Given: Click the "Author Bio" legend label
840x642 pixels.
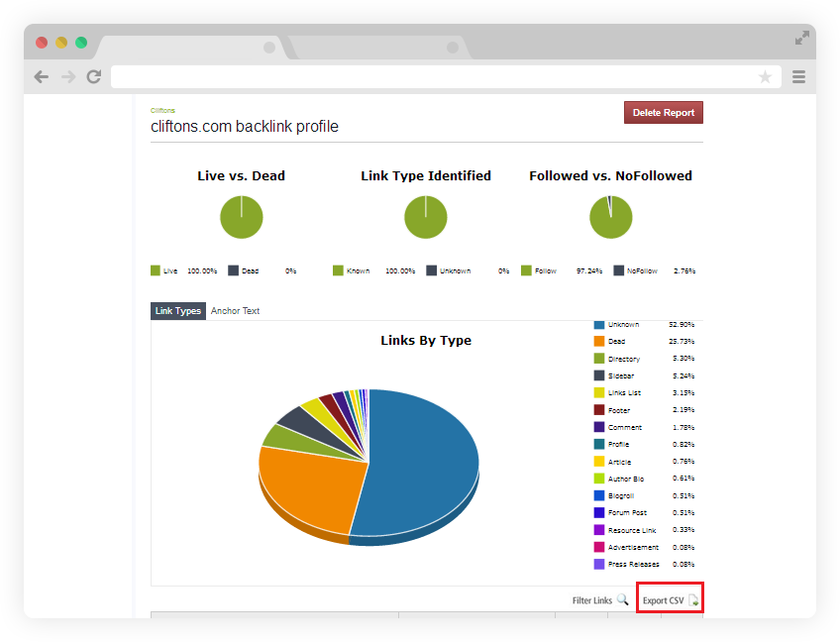Looking at the screenshot, I should pos(626,480).
